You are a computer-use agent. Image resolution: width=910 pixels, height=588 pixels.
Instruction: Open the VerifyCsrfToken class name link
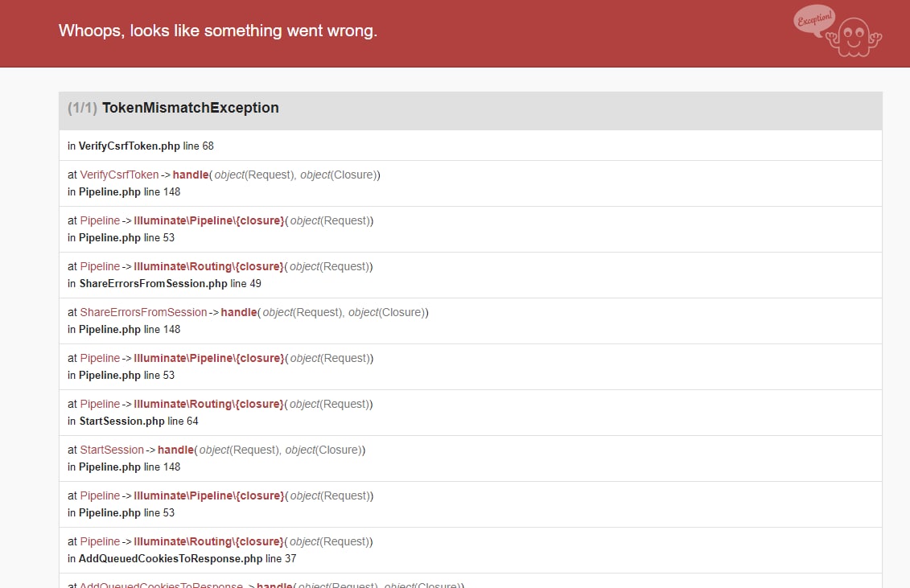[119, 175]
